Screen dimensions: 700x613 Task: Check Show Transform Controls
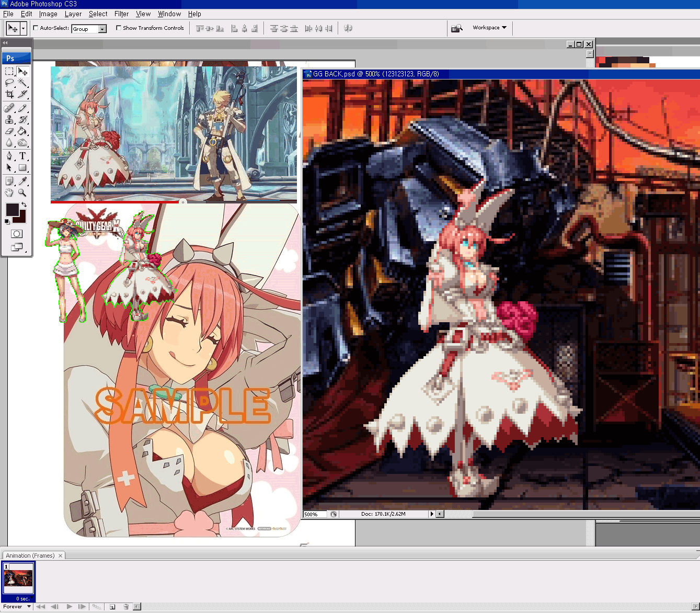119,28
